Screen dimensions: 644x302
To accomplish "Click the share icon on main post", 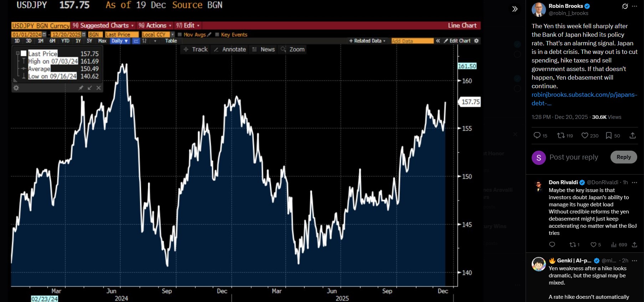I will click(x=633, y=135).
